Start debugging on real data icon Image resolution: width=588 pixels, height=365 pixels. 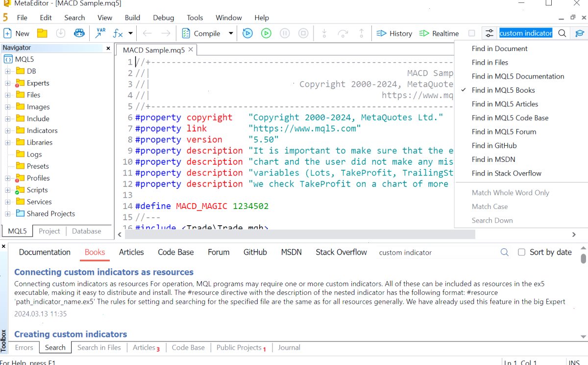[247, 33]
